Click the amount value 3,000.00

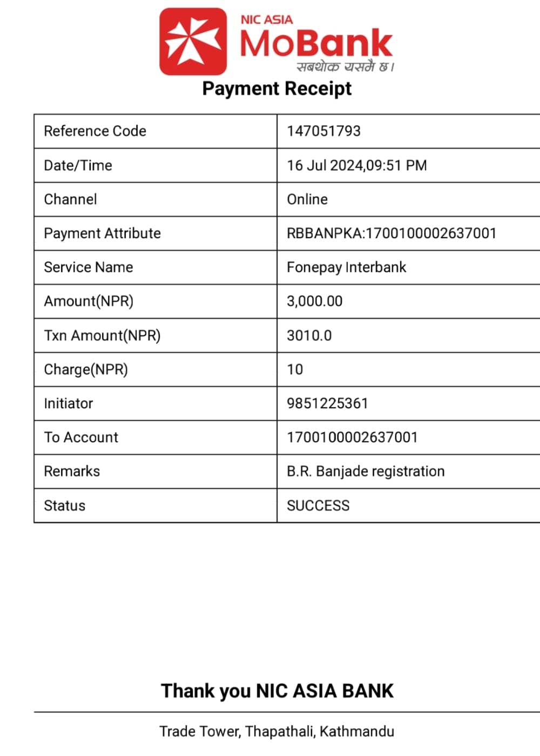(x=314, y=301)
